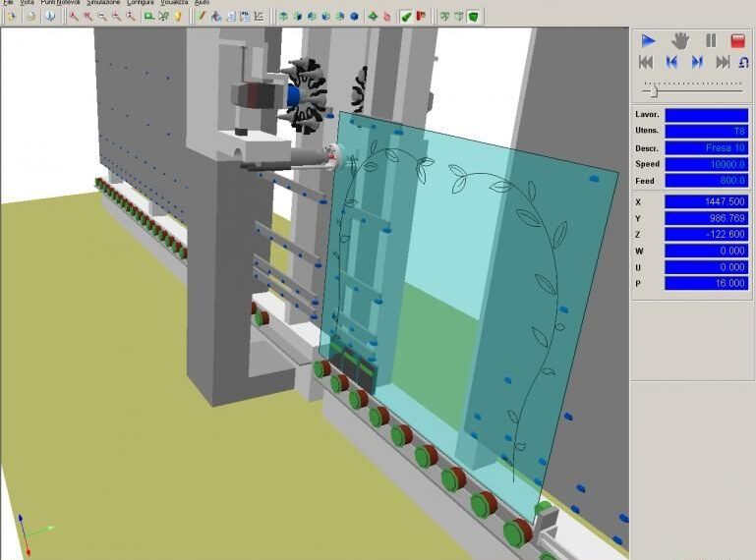The height and width of the screenshot is (560, 756).
Task: Click the zoom-in magnifier with plus sign
Action: coord(116,17)
